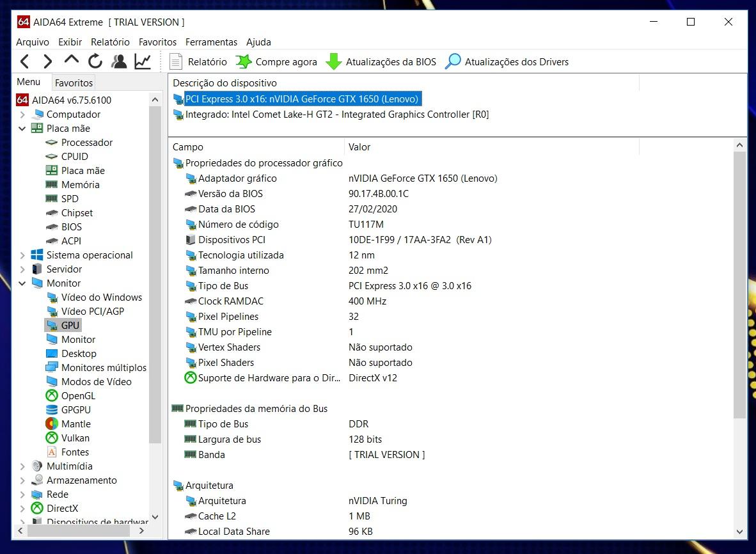The height and width of the screenshot is (554, 756).
Task: Go forward with the right arrow toolbar icon
Action: point(48,61)
